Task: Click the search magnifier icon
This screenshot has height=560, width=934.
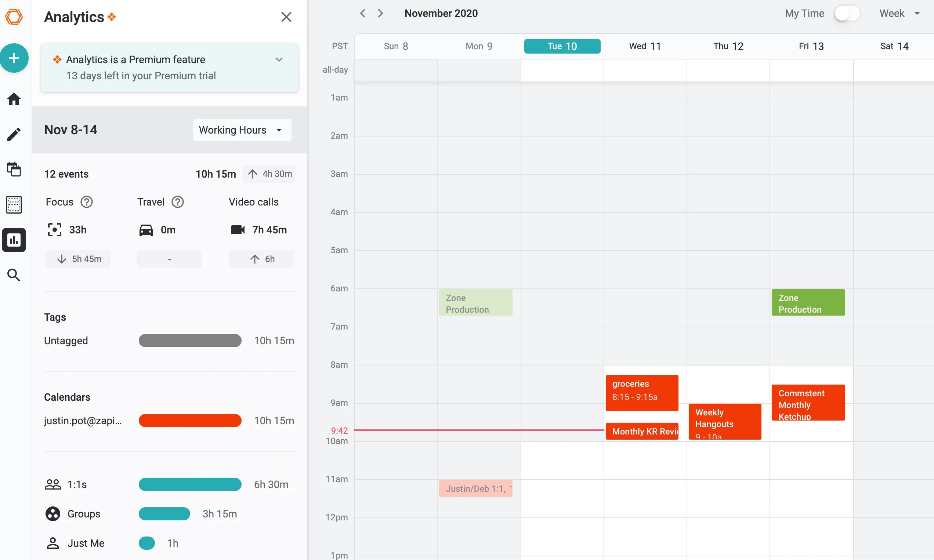Action: [x=14, y=275]
